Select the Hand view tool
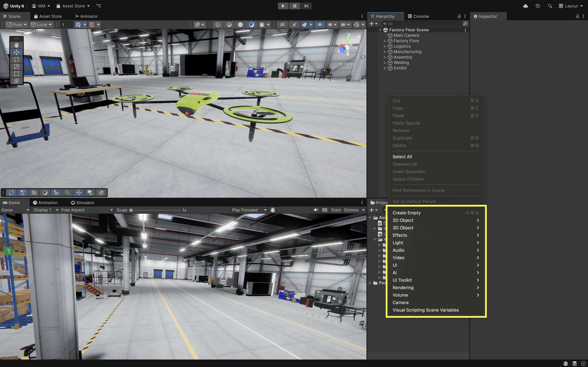588x367 pixels. [16, 45]
